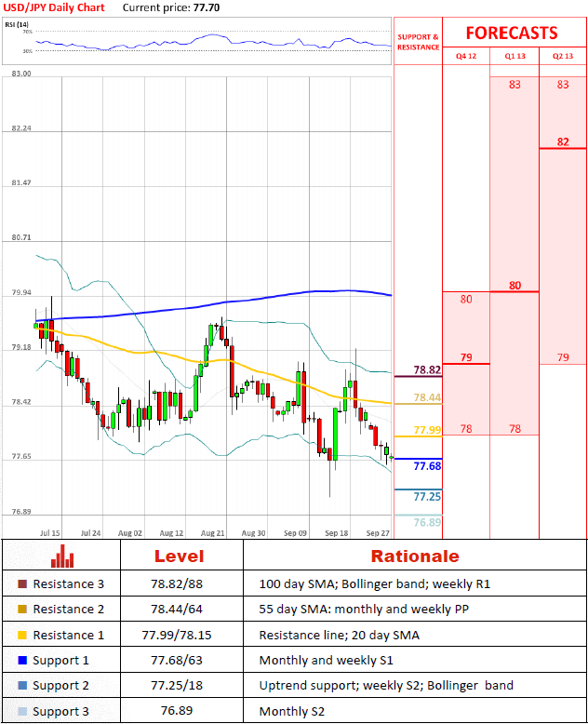Click the 83 value in Q1 13 column

pyautogui.click(x=514, y=85)
